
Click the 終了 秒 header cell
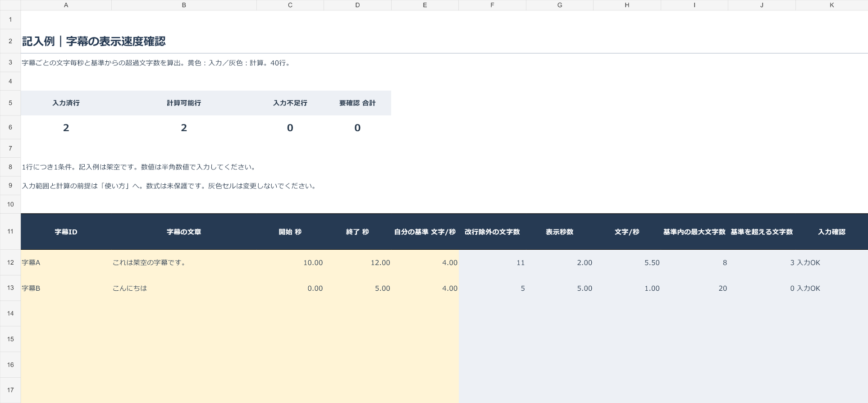(x=357, y=232)
